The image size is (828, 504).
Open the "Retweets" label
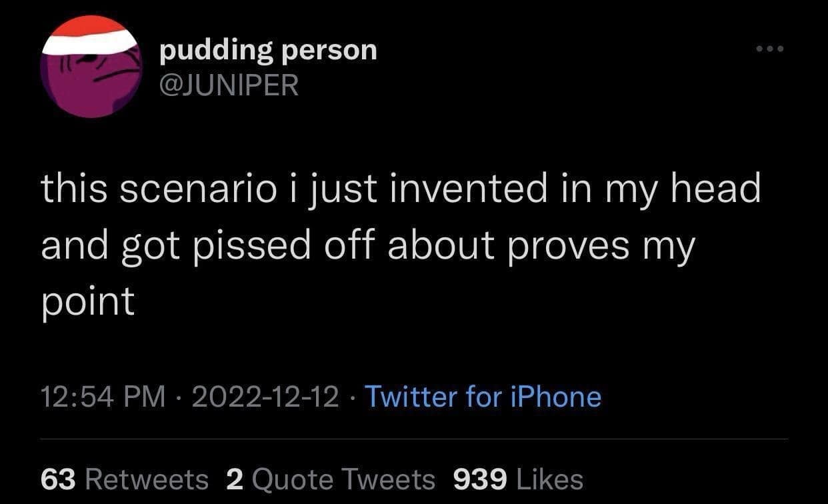point(148,479)
